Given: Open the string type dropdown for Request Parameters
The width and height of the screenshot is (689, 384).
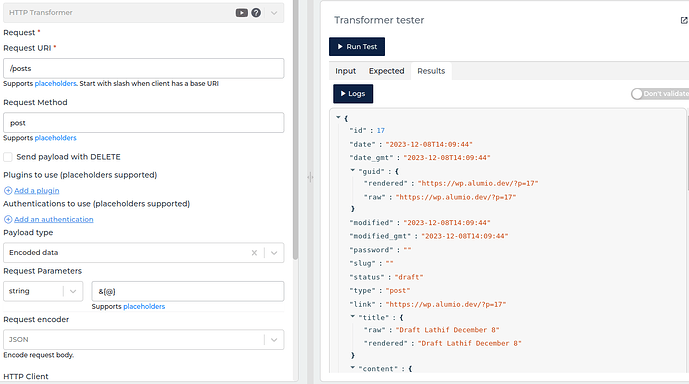Looking at the screenshot, I should [x=43, y=291].
